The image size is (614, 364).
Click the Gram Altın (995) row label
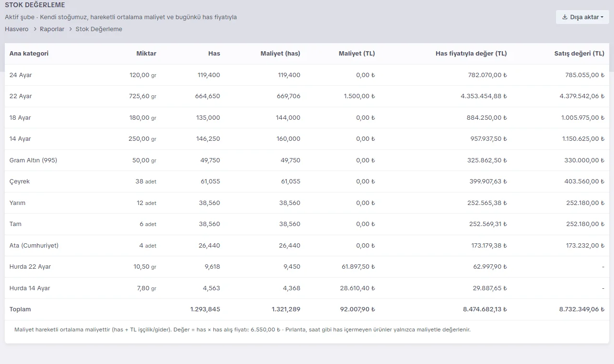(33, 160)
